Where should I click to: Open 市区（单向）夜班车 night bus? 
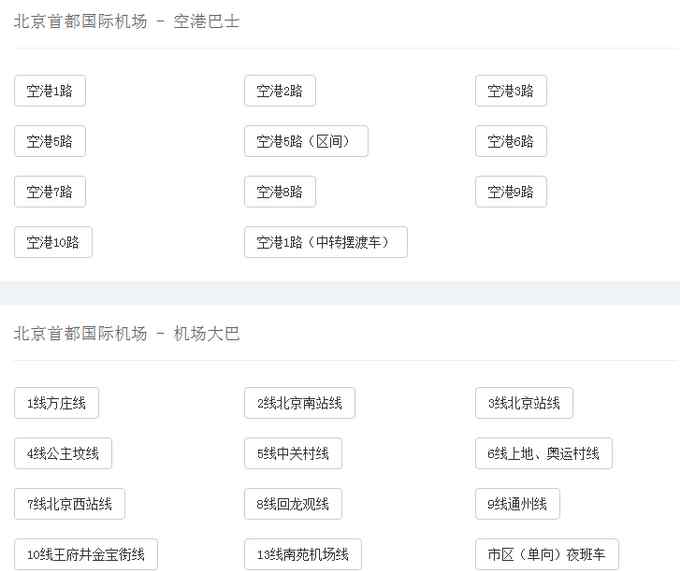[x=547, y=554]
